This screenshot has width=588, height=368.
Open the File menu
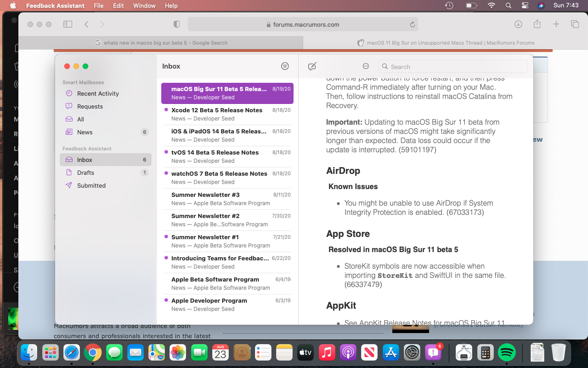point(98,6)
